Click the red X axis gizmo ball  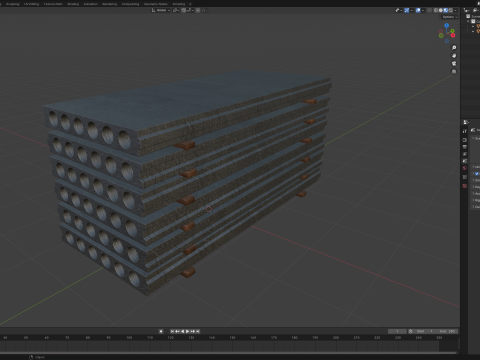coord(453,35)
